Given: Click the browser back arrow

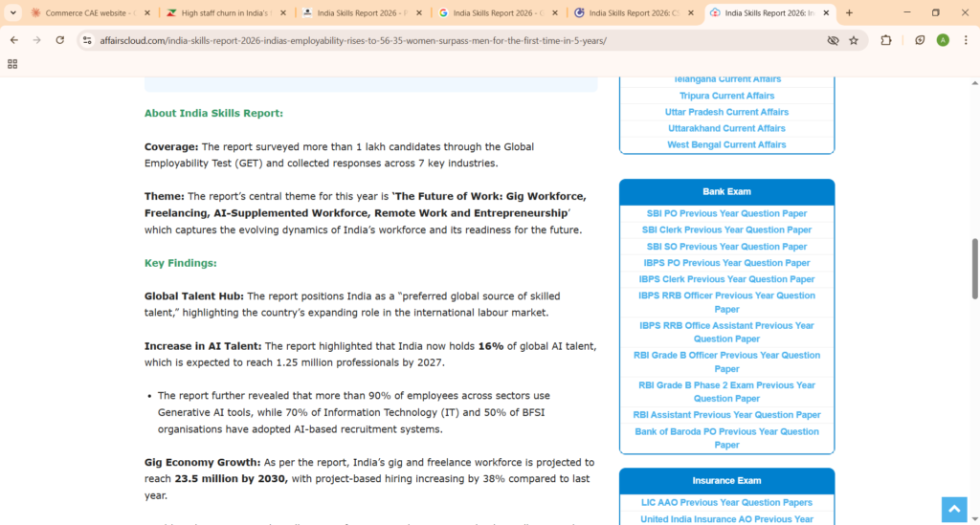Looking at the screenshot, I should [13, 40].
